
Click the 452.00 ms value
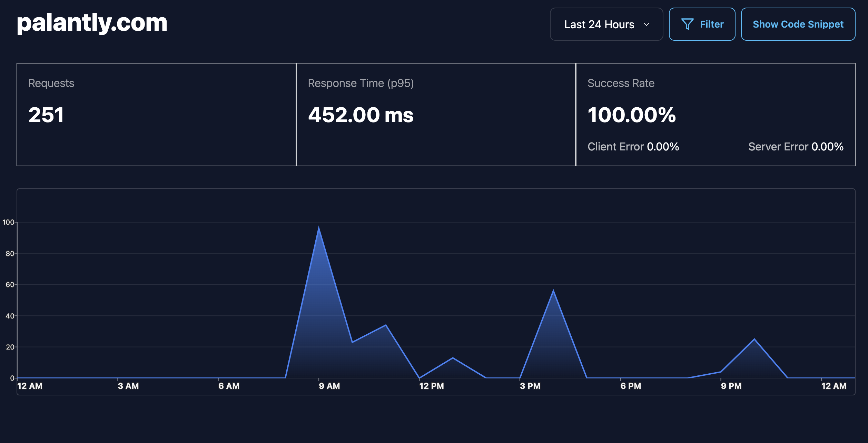pos(361,115)
